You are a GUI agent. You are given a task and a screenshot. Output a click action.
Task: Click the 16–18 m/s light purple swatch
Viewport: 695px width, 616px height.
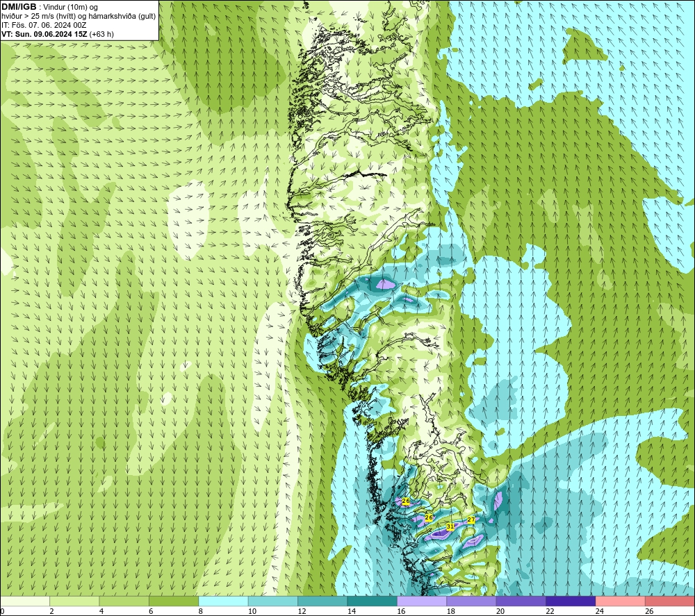coord(422,601)
